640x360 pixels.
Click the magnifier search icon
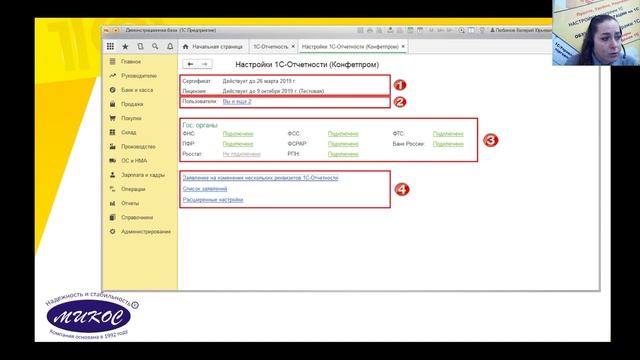pos(155,47)
